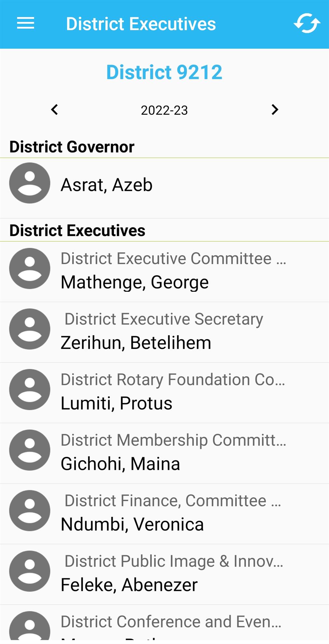329x644 pixels.
Task: Tap Feleke, Abenezer's avatar icon
Action: coord(30,571)
